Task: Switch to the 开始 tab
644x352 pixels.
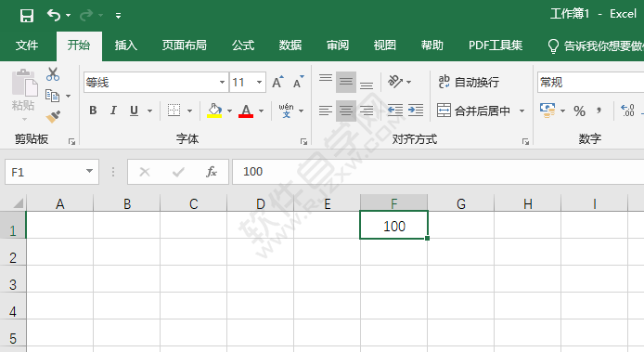Action: [79, 46]
